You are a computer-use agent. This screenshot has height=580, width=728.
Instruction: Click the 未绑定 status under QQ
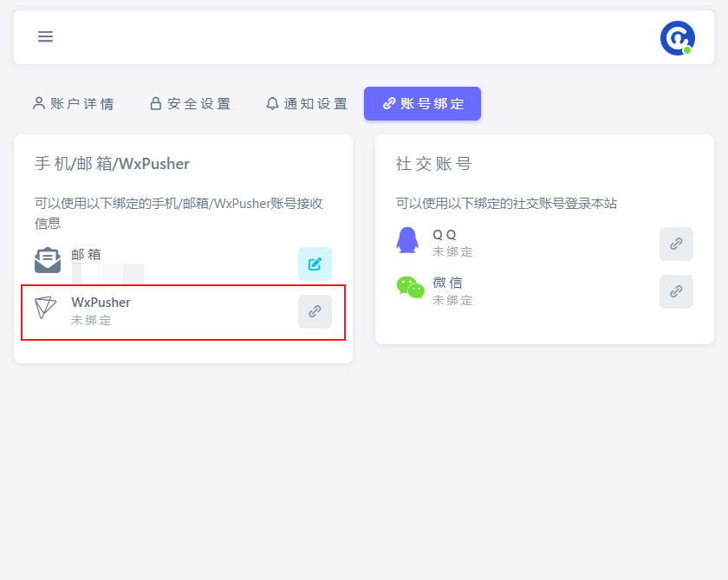(x=452, y=252)
